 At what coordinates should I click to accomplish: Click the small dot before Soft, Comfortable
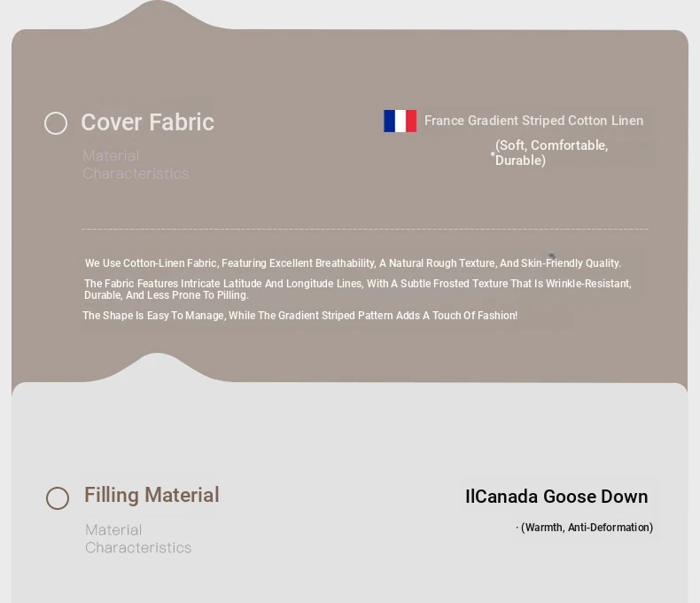493,153
